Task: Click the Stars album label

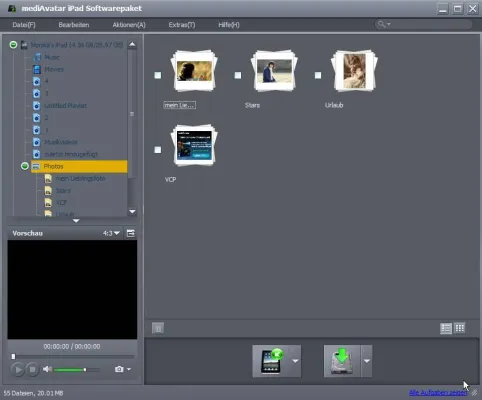Action: pos(252,105)
